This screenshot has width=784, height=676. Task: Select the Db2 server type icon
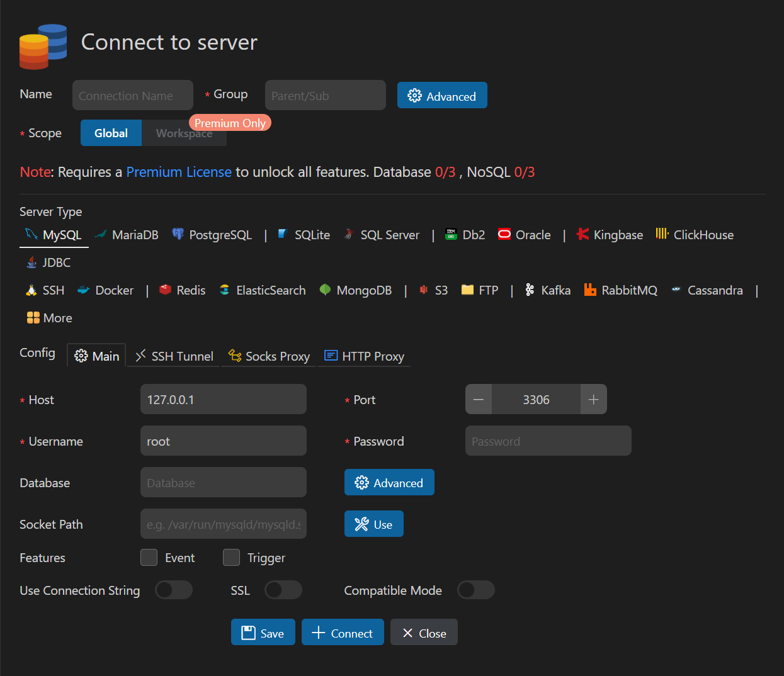[x=451, y=234]
